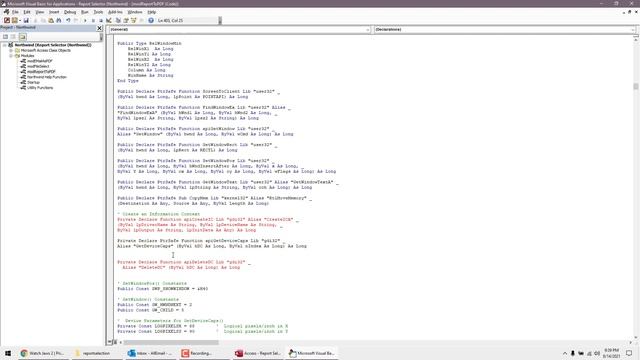640x360 pixels.
Task: Show hidden system tray icons chevron
Action: tap(565, 353)
